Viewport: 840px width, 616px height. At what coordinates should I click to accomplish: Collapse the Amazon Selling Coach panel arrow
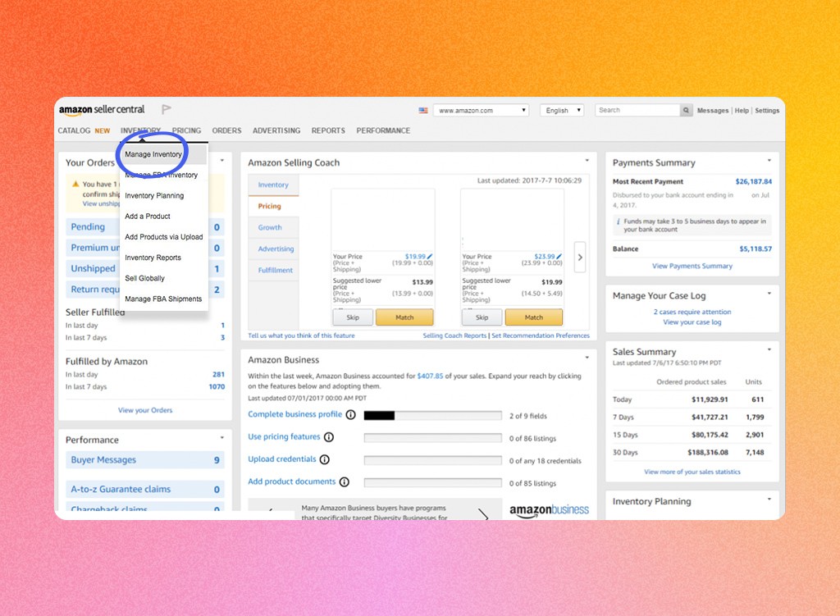pyautogui.click(x=587, y=160)
